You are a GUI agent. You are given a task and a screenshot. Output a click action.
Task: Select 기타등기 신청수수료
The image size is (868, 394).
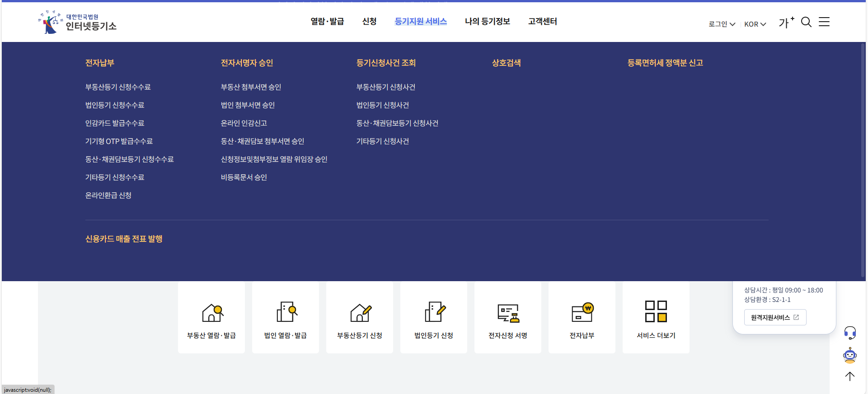tap(115, 177)
